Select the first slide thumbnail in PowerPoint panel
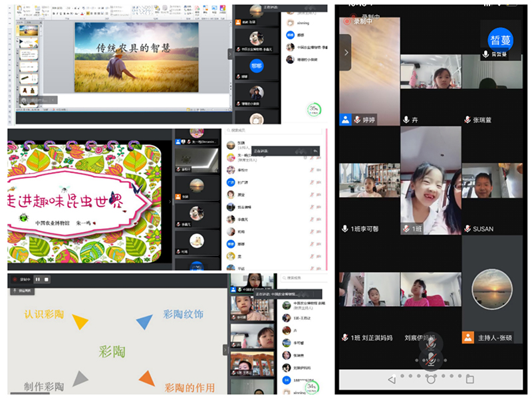The image size is (532, 399). click(29, 31)
